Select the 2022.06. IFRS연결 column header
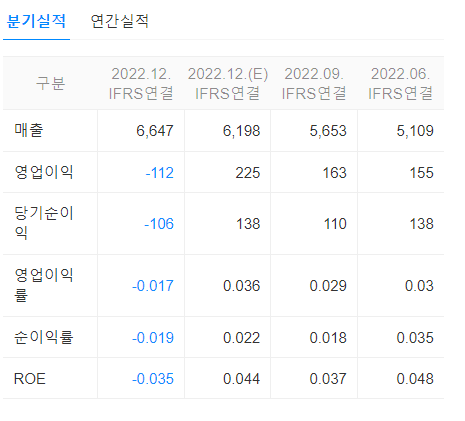The image size is (465, 421). point(401,83)
